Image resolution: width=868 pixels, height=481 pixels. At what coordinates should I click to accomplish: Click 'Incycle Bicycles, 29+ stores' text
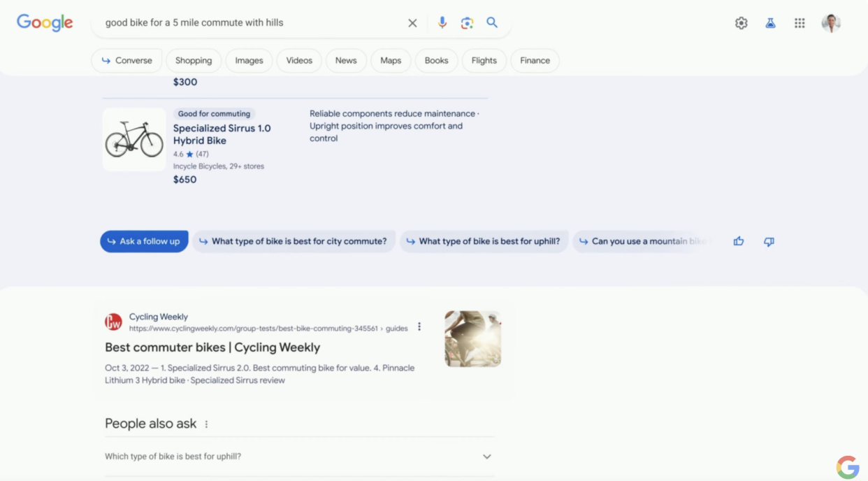coord(219,166)
